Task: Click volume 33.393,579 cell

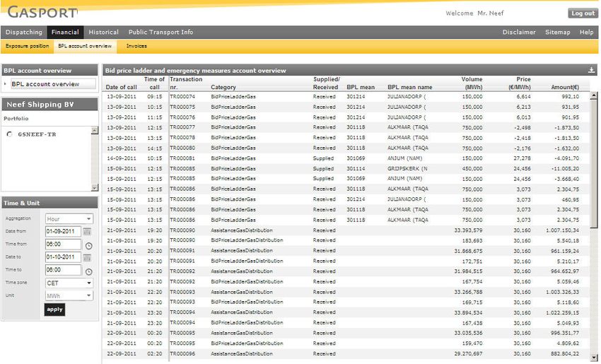Action: 468,230
